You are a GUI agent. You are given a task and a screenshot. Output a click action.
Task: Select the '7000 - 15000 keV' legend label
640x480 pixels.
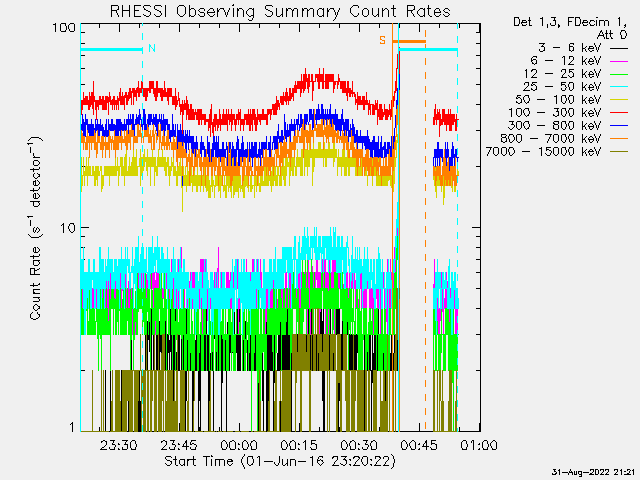coord(543,151)
